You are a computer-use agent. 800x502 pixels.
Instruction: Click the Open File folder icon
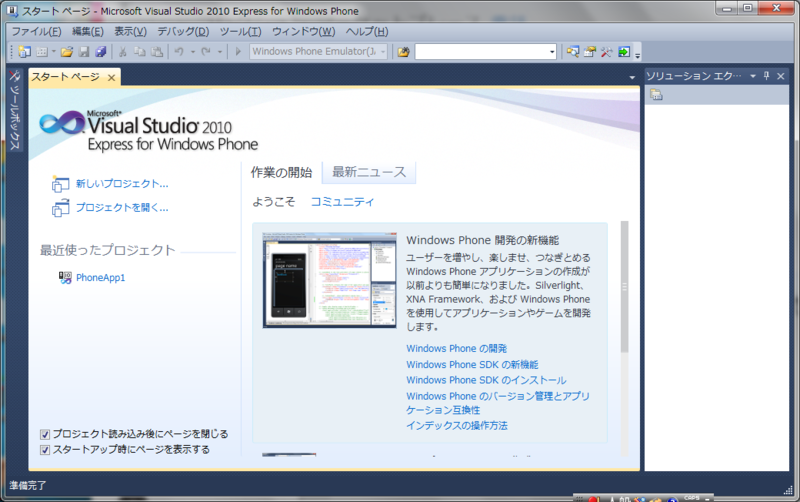[x=67, y=52]
